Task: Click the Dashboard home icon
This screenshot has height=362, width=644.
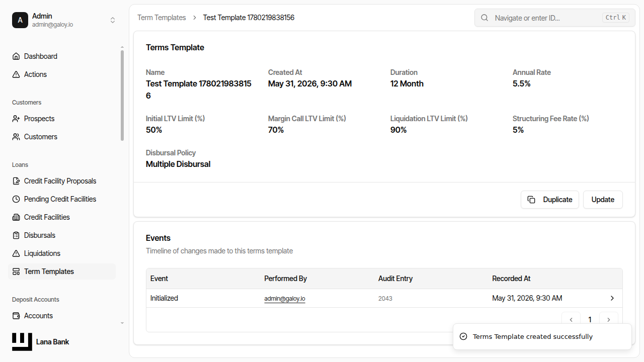Action: click(16, 56)
